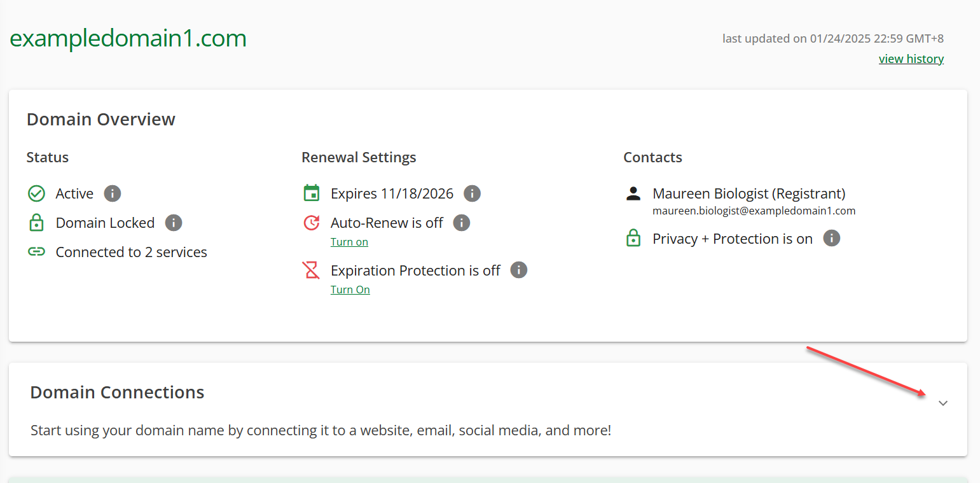Viewport: 980px width, 483px height.
Task: Click the Renewal Settings heading
Action: tap(359, 157)
